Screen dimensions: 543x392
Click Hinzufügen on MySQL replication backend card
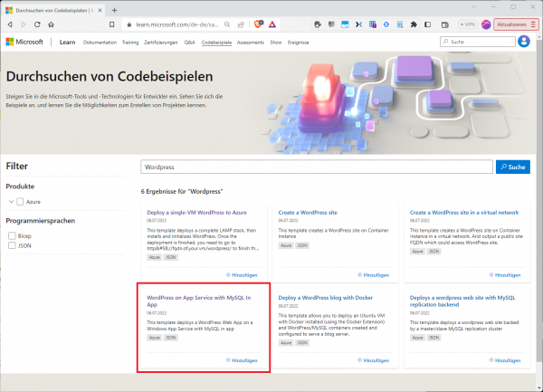click(x=505, y=360)
